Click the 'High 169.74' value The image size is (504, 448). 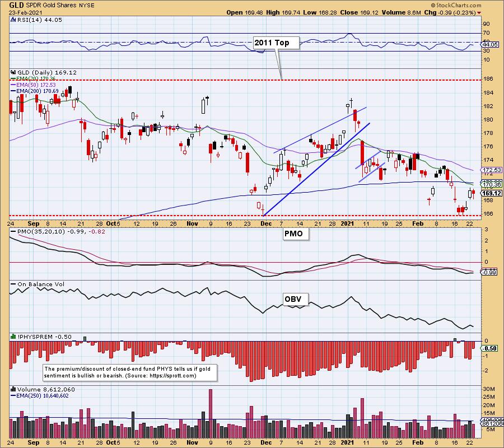[283, 12]
